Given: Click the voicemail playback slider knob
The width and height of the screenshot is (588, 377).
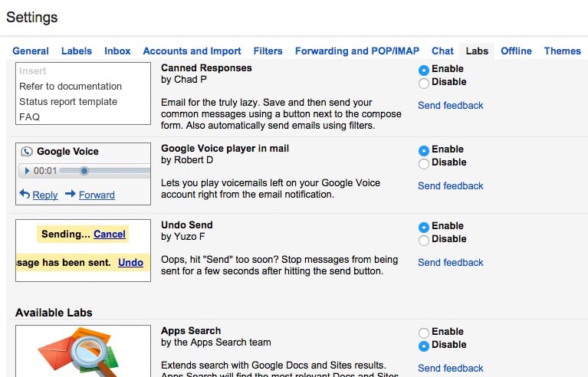Looking at the screenshot, I should tap(84, 171).
